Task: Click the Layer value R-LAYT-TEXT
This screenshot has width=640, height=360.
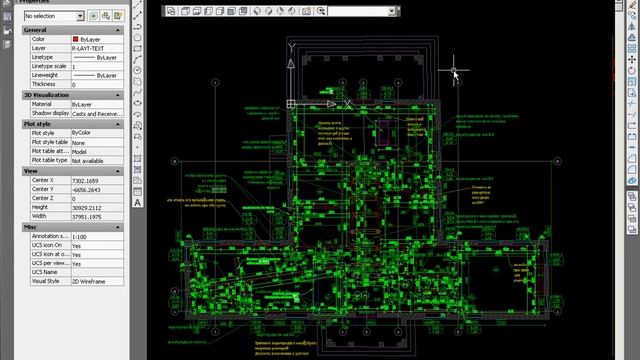Action: pos(97,48)
